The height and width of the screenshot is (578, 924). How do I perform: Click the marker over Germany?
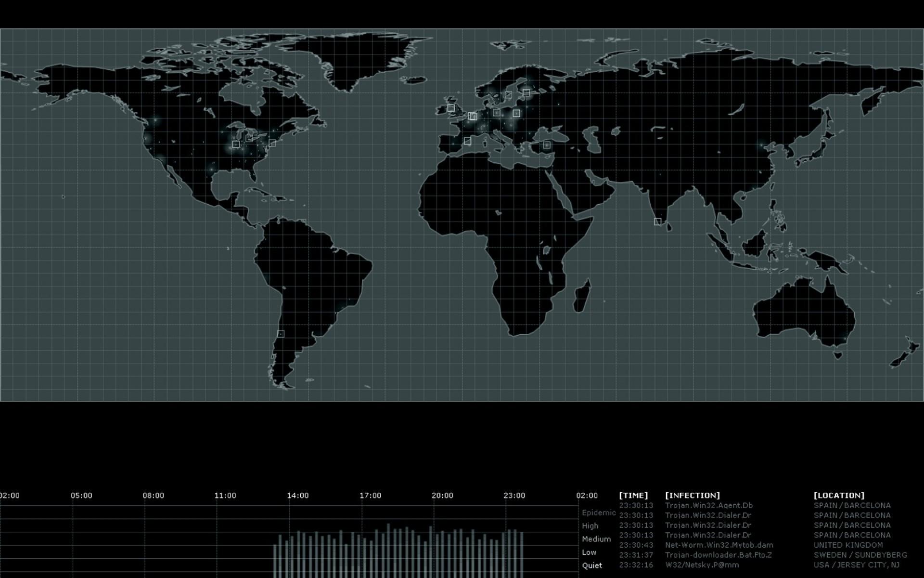click(497, 113)
